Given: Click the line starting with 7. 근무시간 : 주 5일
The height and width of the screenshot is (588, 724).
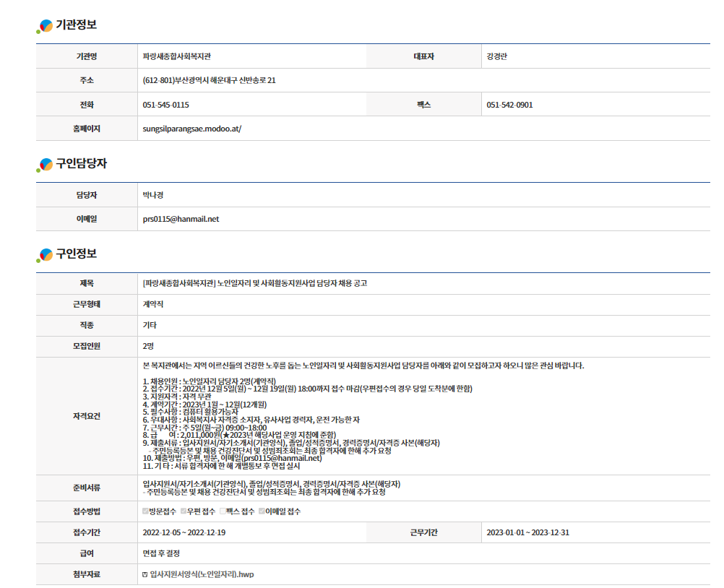Looking at the screenshot, I should [x=204, y=428].
